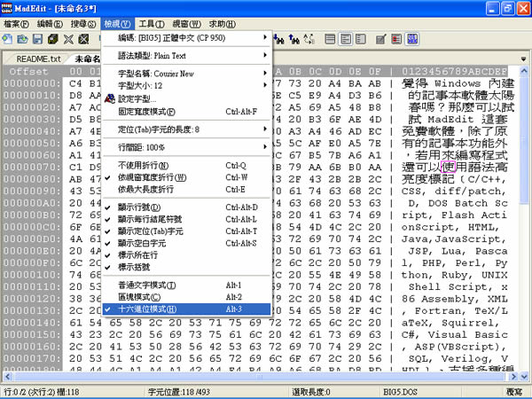Viewport: 532px width, 399px height.
Task: Click horizontal scrollbar right arrow
Action: click(x=513, y=376)
